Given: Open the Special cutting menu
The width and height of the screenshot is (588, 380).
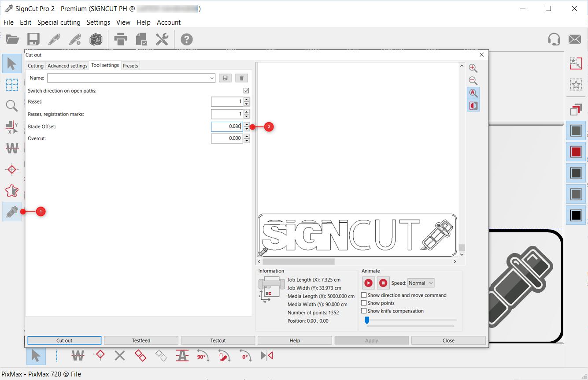Looking at the screenshot, I should pyautogui.click(x=59, y=22).
